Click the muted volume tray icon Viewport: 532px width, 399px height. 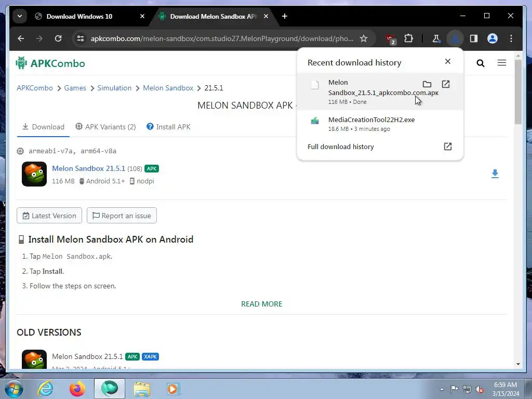(x=480, y=390)
